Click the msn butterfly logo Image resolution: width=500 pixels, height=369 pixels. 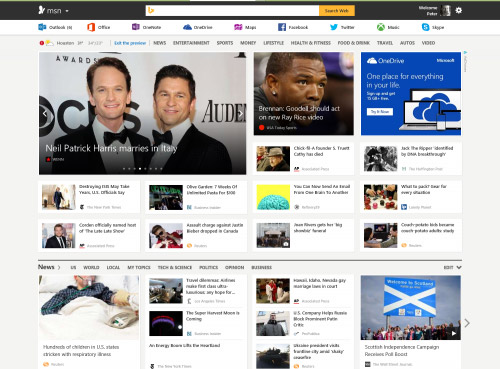coord(41,10)
